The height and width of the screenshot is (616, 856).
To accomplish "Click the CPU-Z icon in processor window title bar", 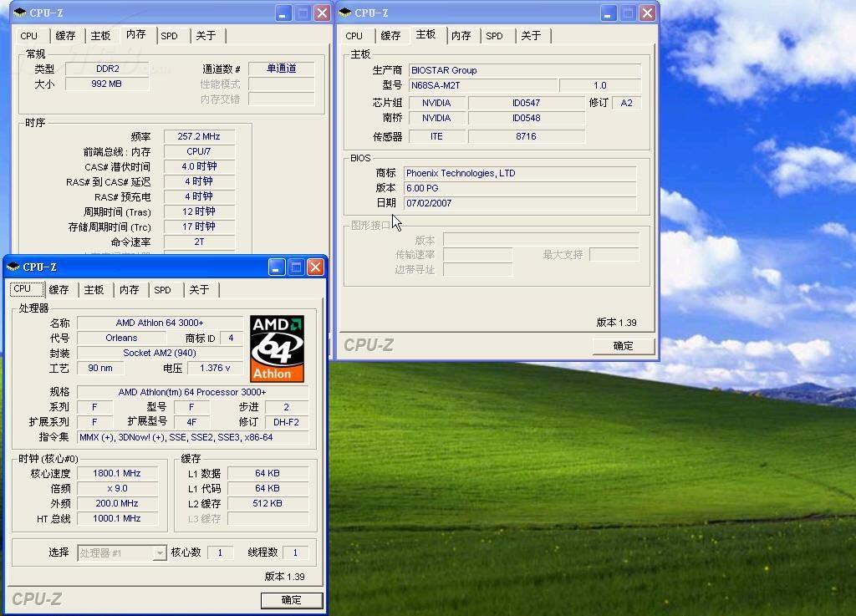I will coord(13,267).
